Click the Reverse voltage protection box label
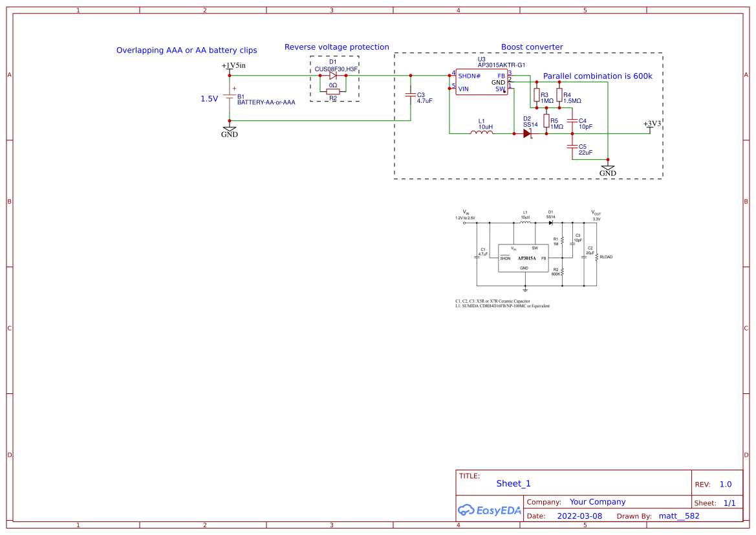 click(x=337, y=47)
